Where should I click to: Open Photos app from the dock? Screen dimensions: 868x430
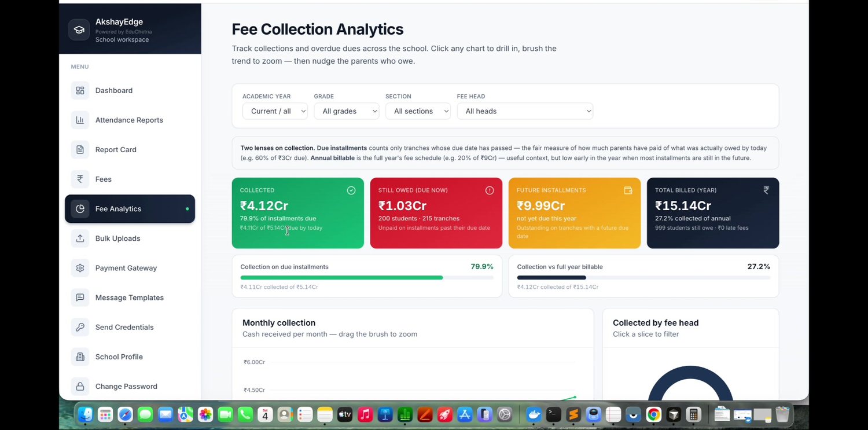205,414
